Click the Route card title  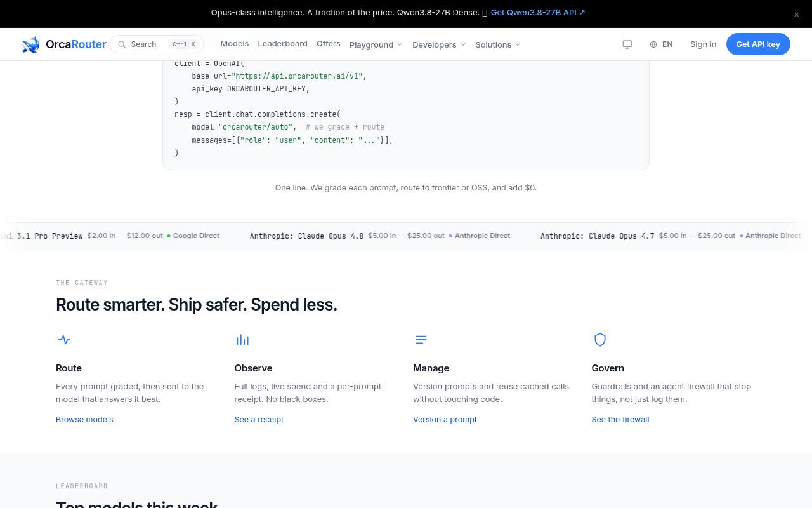[x=69, y=368]
